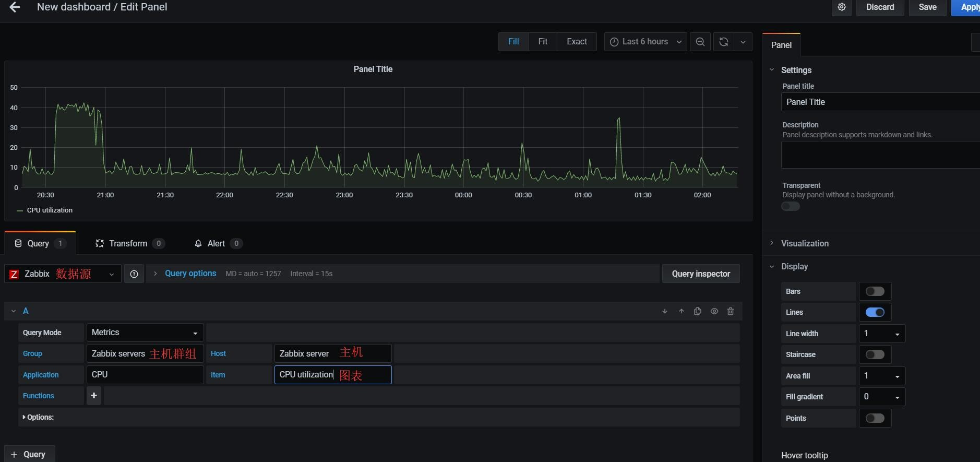The width and height of the screenshot is (980, 462).
Task: Enable the Points display switch
Action: [875, 418]
